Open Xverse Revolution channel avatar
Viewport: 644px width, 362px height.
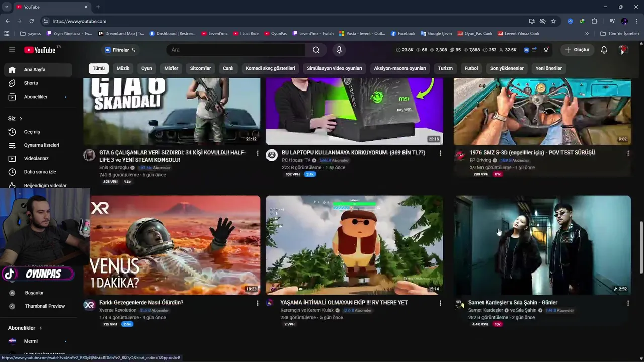click(x=89, y=305)
